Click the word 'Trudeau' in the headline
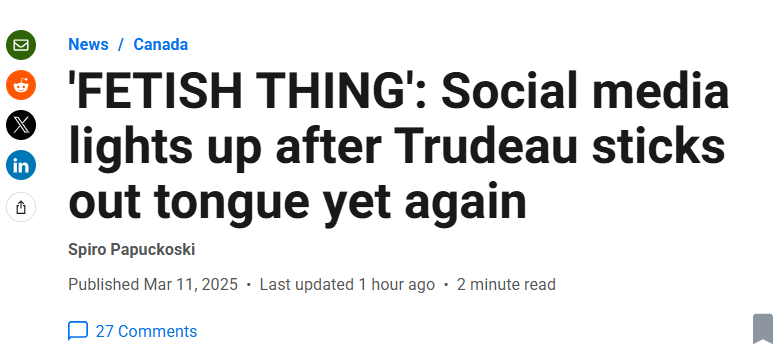777x362 pixels. point(487,147)
